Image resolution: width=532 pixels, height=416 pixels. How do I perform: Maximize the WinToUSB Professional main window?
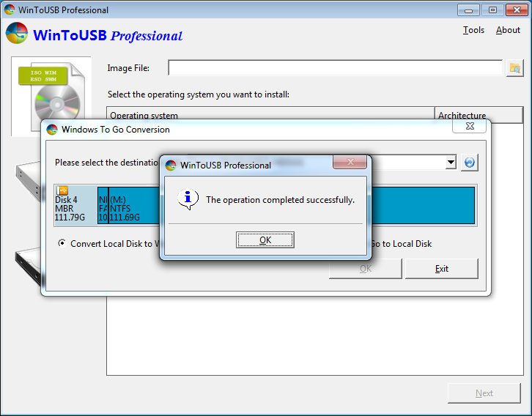tap(492, 10)
